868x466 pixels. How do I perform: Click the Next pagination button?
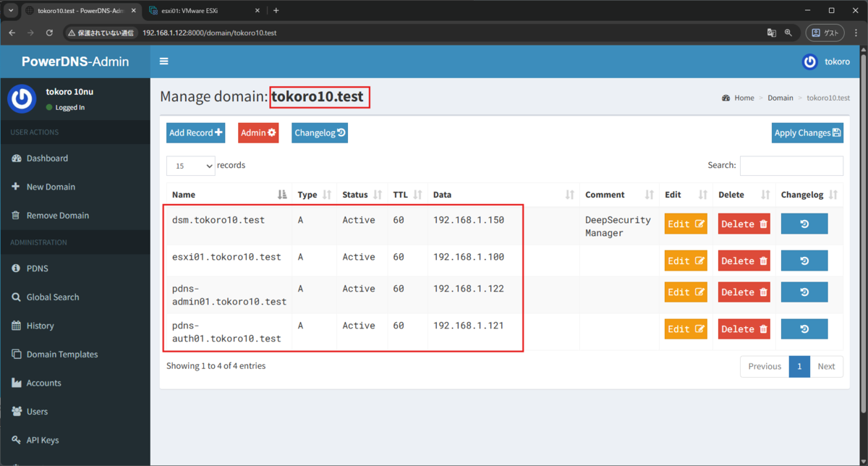coord(826,366)
